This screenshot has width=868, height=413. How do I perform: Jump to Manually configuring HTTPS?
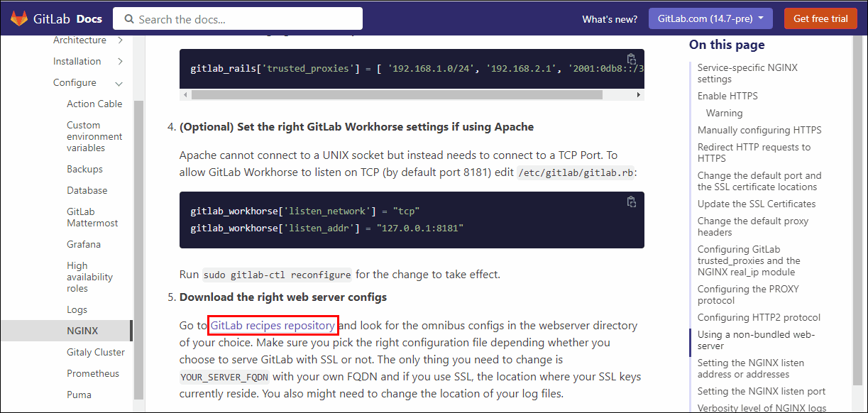click(x=759, y=130)
